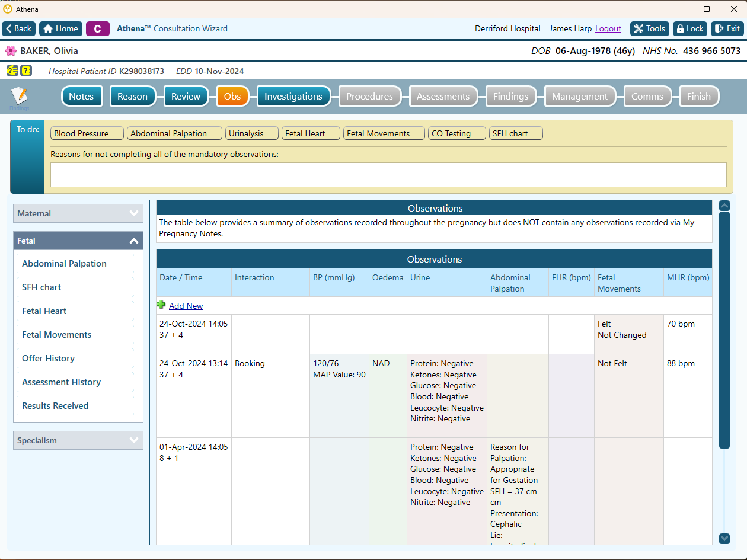Go back using the Back button
747x560 pixels.
(x=19, y=28)
